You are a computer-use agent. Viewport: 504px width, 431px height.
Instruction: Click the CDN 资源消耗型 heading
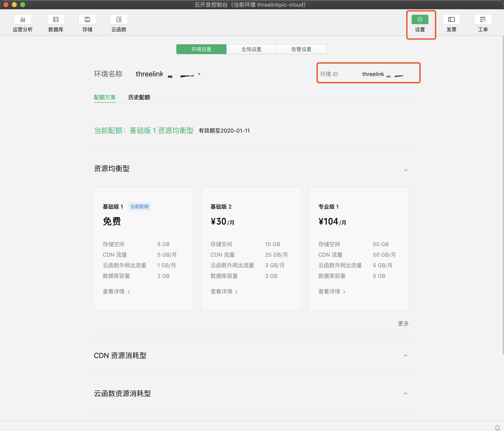pos(120,356)
